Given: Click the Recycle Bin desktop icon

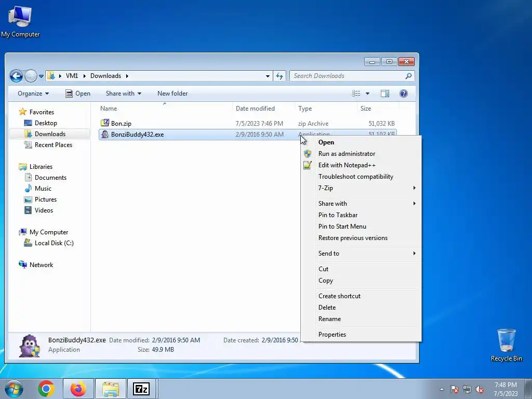Looking at the screenshot, I should (x=506, y=345).
